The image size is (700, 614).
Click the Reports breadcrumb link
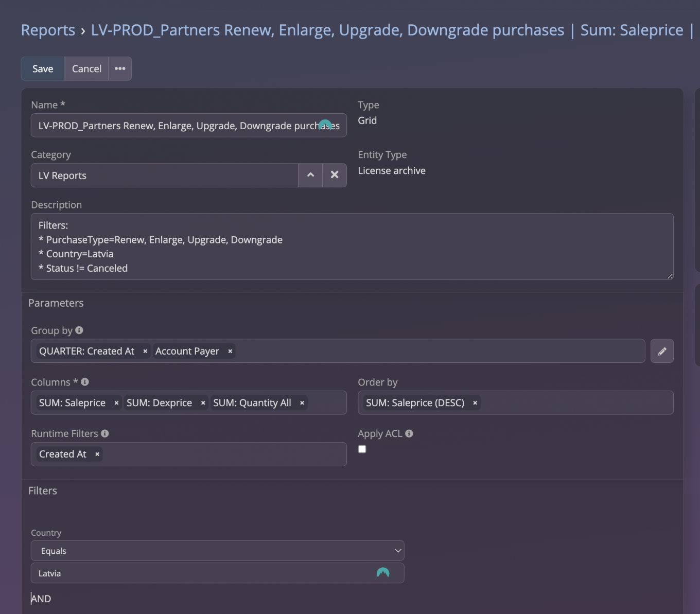tap(48, 30)
